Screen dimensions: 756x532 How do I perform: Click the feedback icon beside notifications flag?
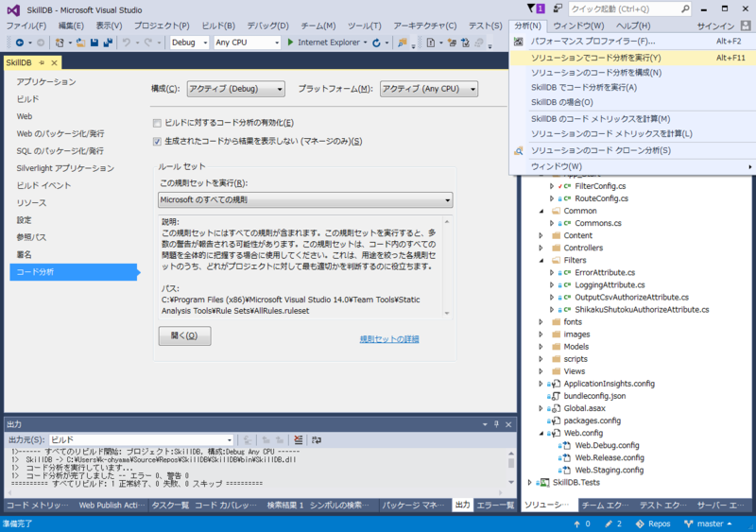pyautogui.click(x=558, y=9)
